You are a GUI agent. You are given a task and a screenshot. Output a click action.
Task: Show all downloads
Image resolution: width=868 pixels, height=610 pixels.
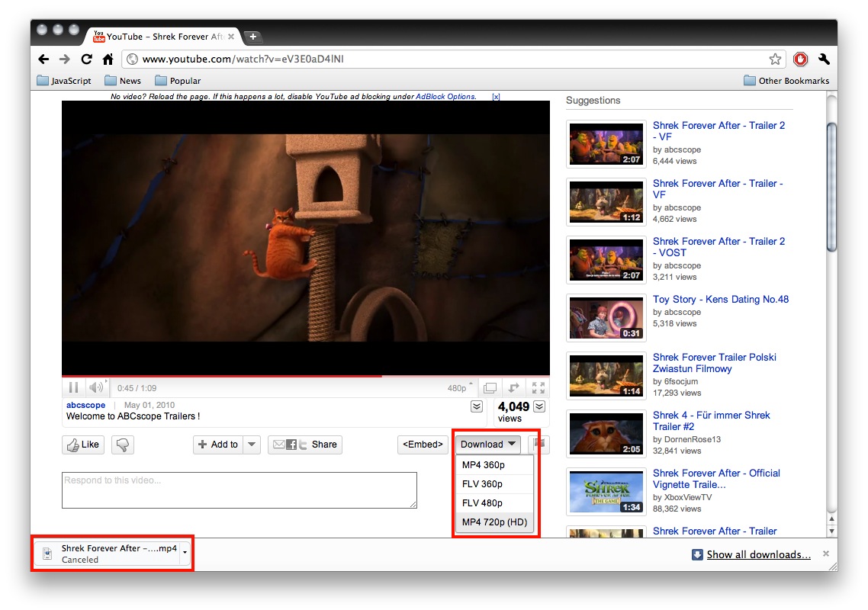(x=758, y=554)
